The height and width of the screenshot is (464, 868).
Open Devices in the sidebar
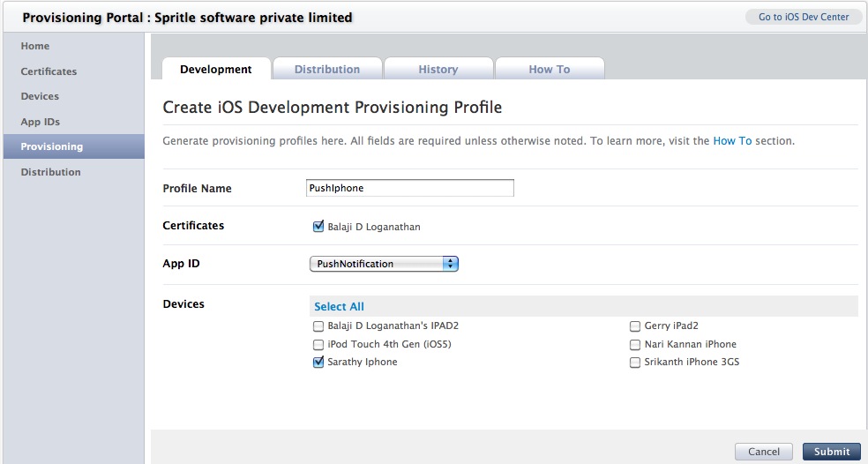(x=40, y=96)
